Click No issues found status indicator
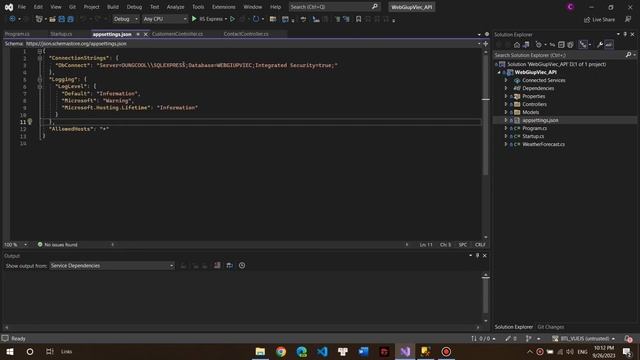The width and height of the screenshot is (640, 360). point(58,244)
